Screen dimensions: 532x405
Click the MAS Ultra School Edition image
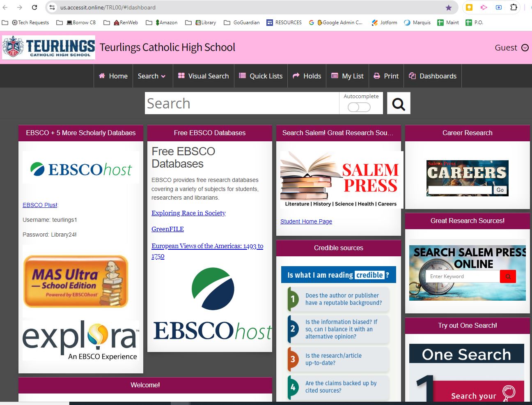tap(76, 281)
